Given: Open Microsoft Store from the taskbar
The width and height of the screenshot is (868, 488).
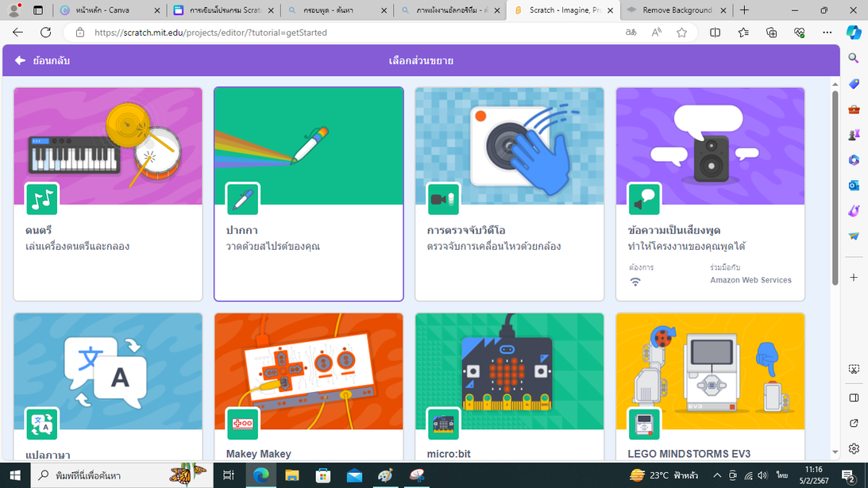Looking at the screenshot, I should tap(323, 475).
